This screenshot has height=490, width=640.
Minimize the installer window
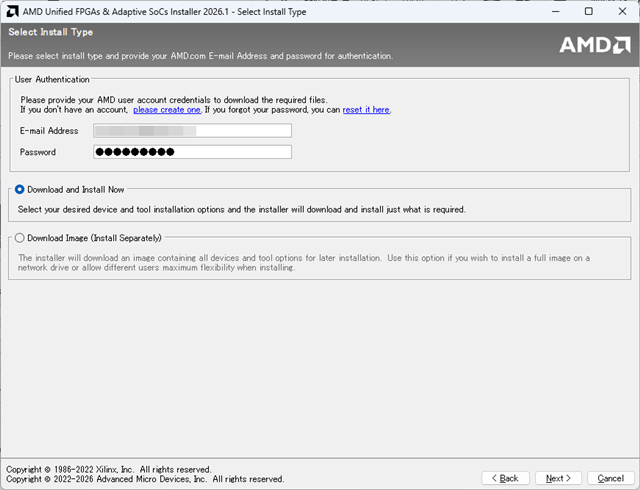pos(556,11)
